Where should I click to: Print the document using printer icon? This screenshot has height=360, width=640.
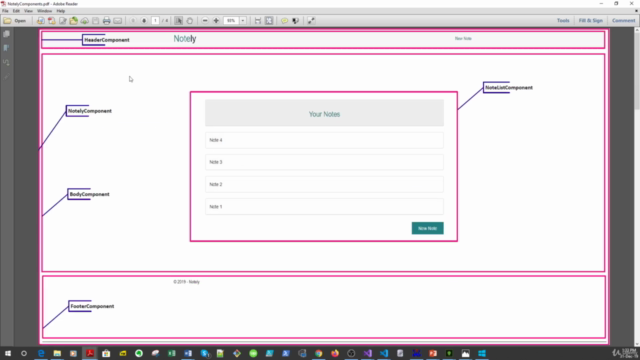coord(107,20)
